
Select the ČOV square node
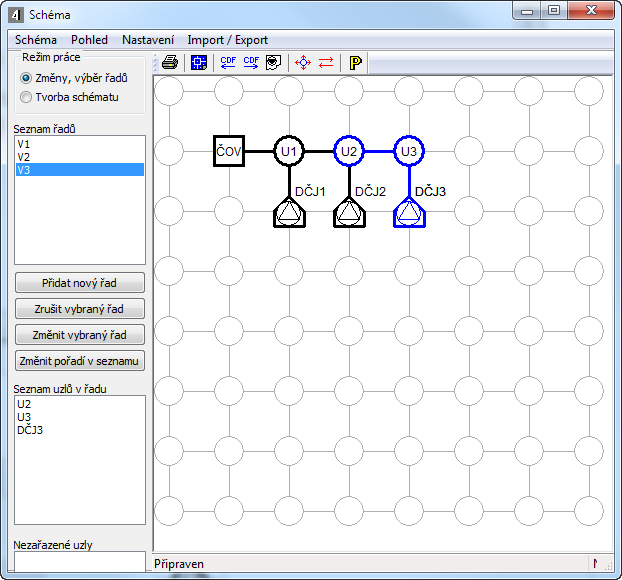pyautogui.click(x=229, y=151)
